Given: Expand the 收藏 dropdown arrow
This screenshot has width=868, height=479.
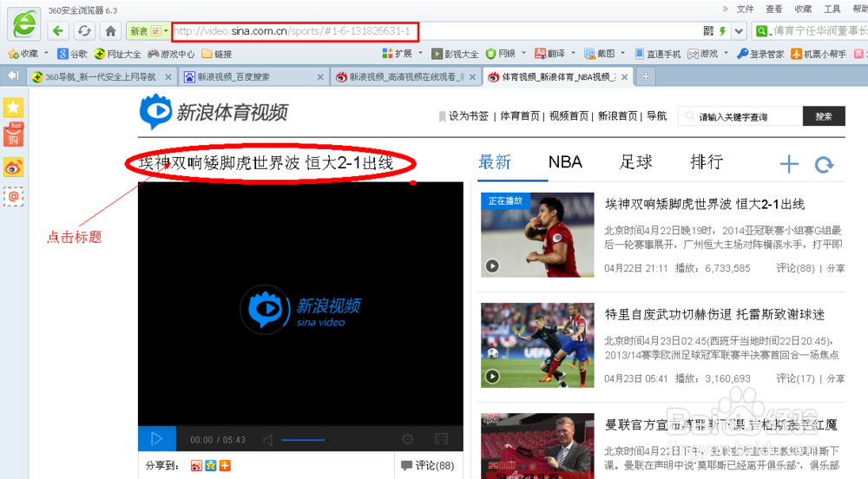Looking at the screenshot, I should pos(46,53).
